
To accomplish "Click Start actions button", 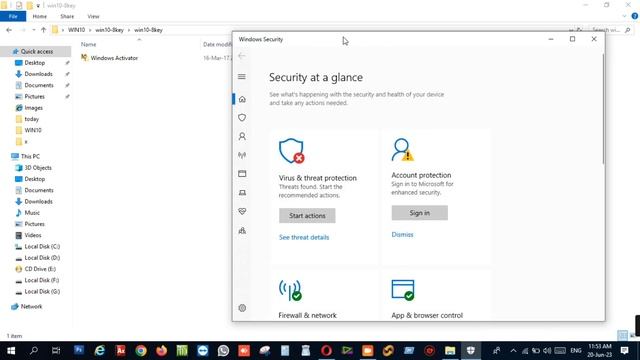I will pyautogui.click(x=307, y=216).
